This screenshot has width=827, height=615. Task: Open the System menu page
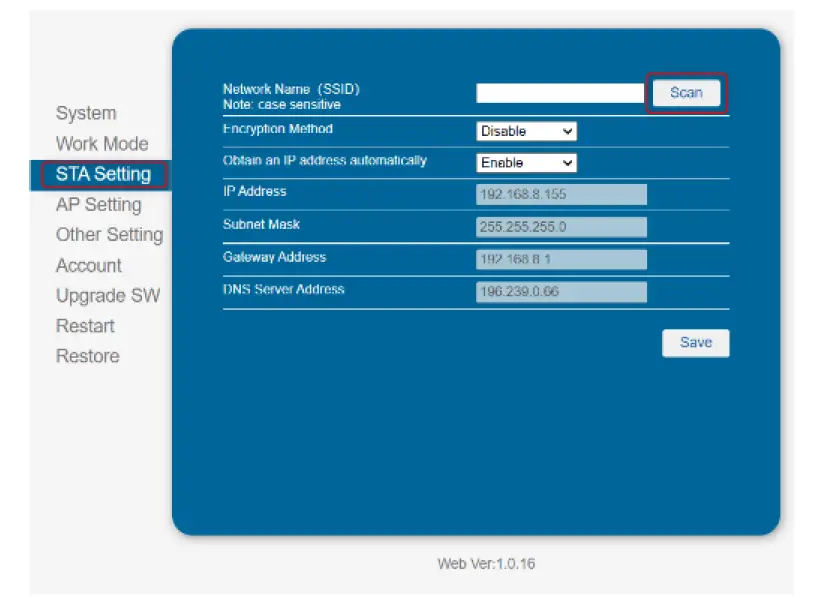pos(86,113)
